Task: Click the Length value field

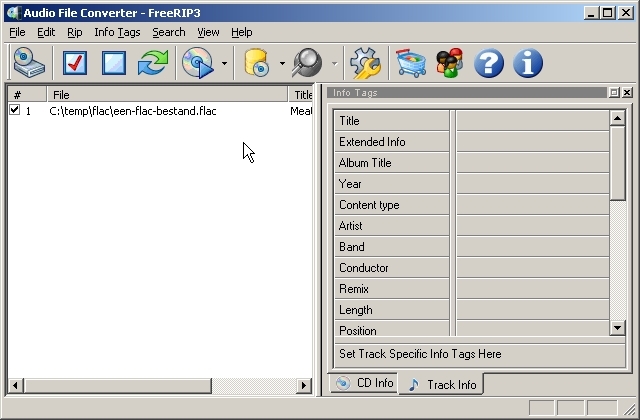Action: click(x=533, y=310)
